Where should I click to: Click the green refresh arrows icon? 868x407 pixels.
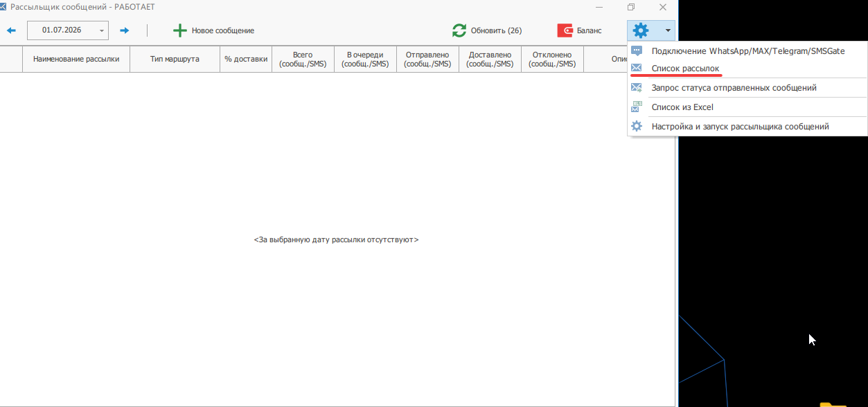point(459,30)
